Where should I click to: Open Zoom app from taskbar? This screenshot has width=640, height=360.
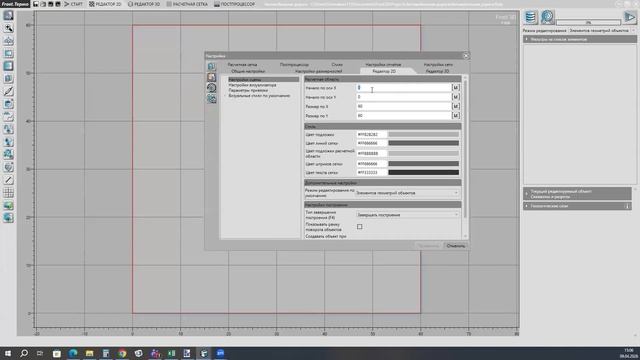coord(220,353)
